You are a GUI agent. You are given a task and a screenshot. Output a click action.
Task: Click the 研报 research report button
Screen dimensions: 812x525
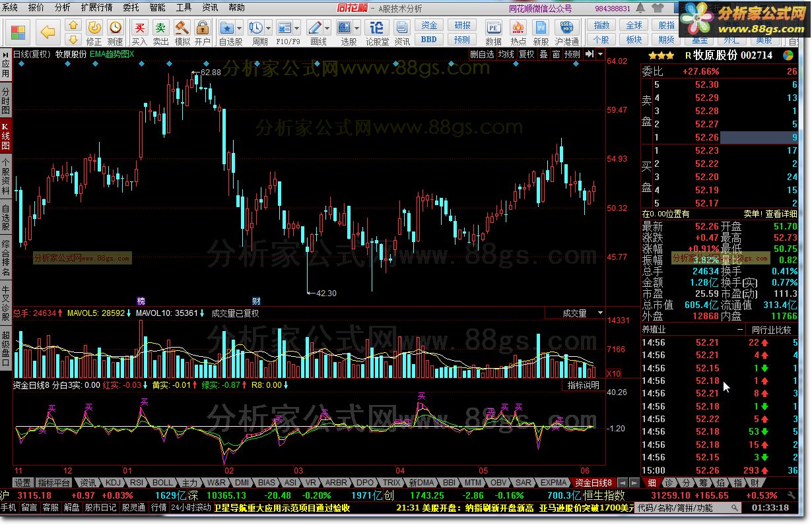[463, 26]
